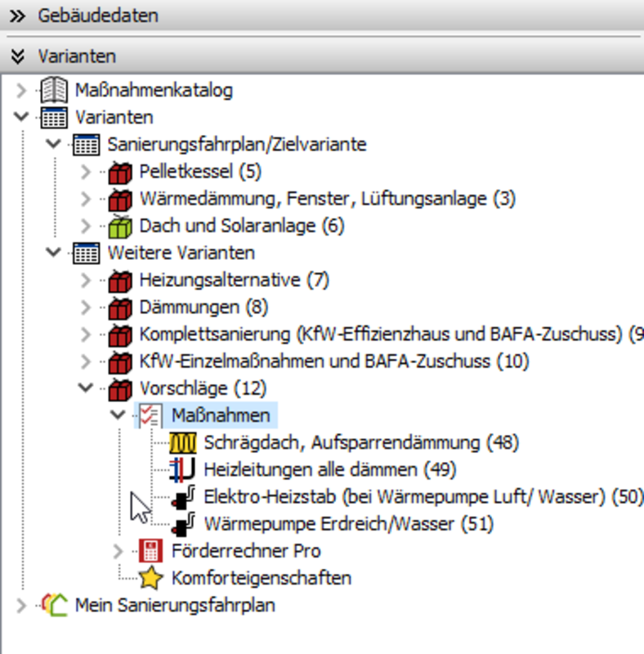Select Elektro-Heizstab measure (50)
This screenshot has width=644, height=654.
click(x=423, y=497)
